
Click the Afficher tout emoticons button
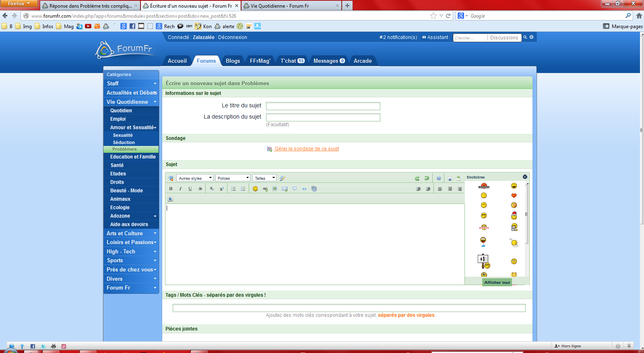497,282
